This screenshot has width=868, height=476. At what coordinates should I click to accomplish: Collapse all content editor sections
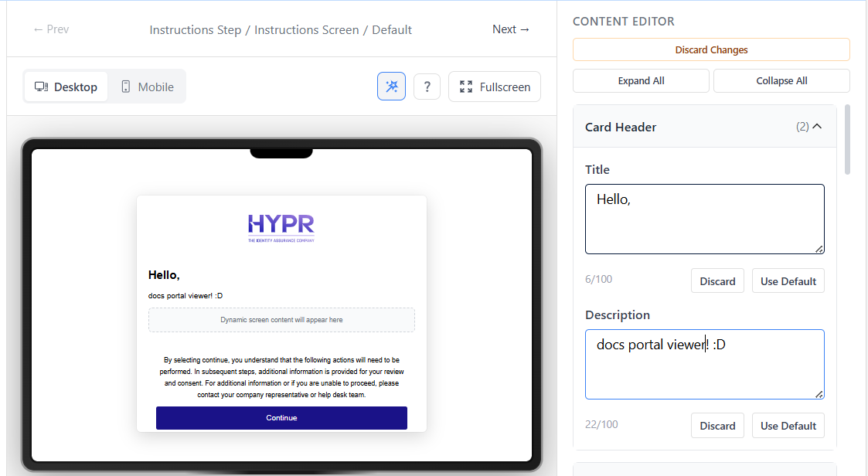click(781, 81)
